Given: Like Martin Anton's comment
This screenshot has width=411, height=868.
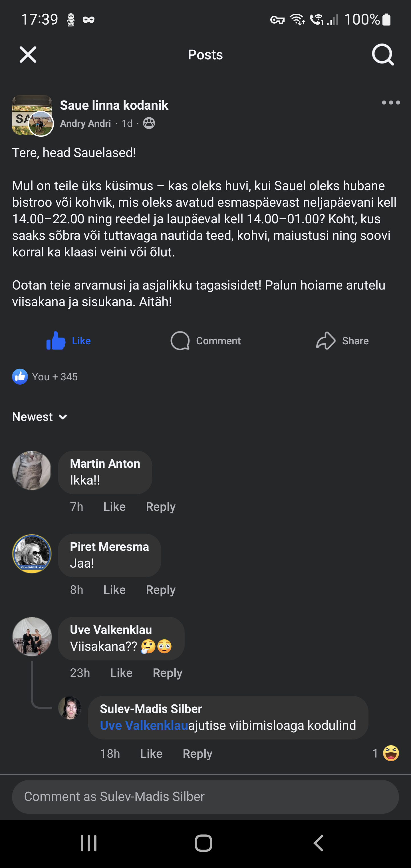Looking at the screenshot, I should (x=114, y=507).
